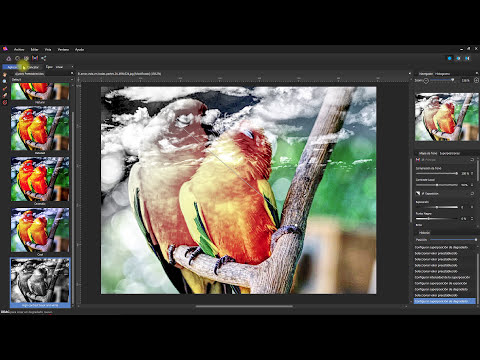Open the Archivo menu
This screenshot has width=480, height=360.
[19, 49]
